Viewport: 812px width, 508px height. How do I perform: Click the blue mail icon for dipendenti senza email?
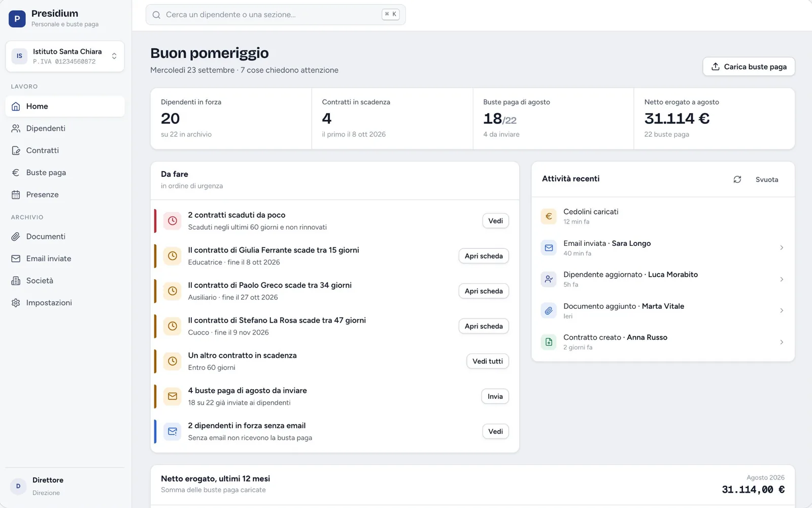(x=173, y=431)
